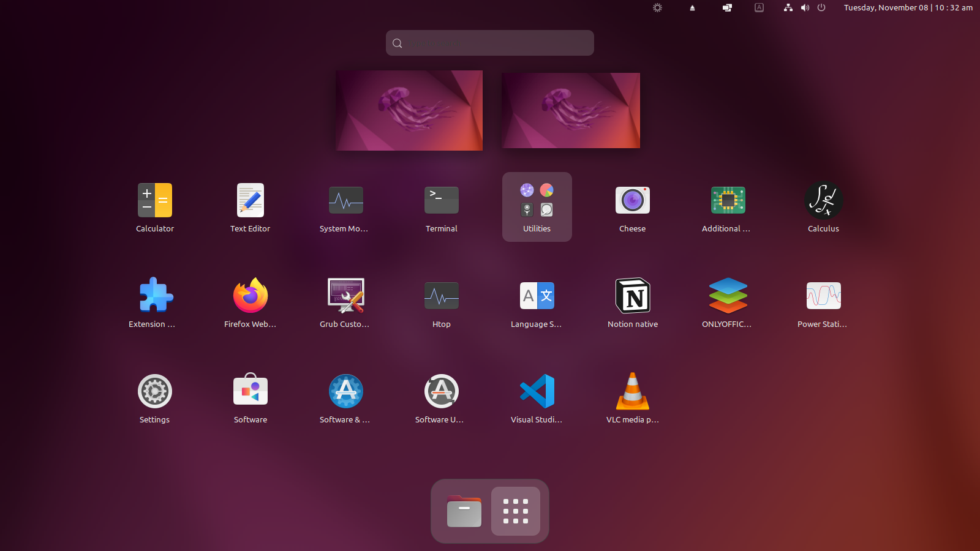Switch to the second workspace thumbnail
Screen dimensions: 980x551
(x=571, y=110)
